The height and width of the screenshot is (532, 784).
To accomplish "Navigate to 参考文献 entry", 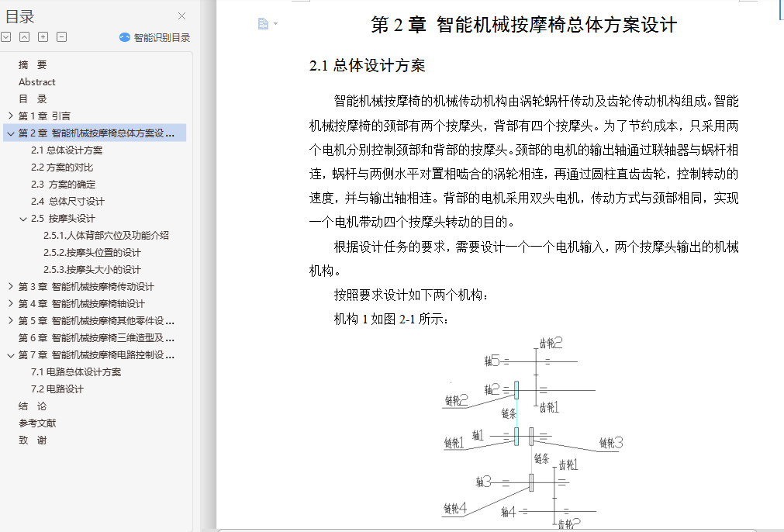I will point(37,423).
